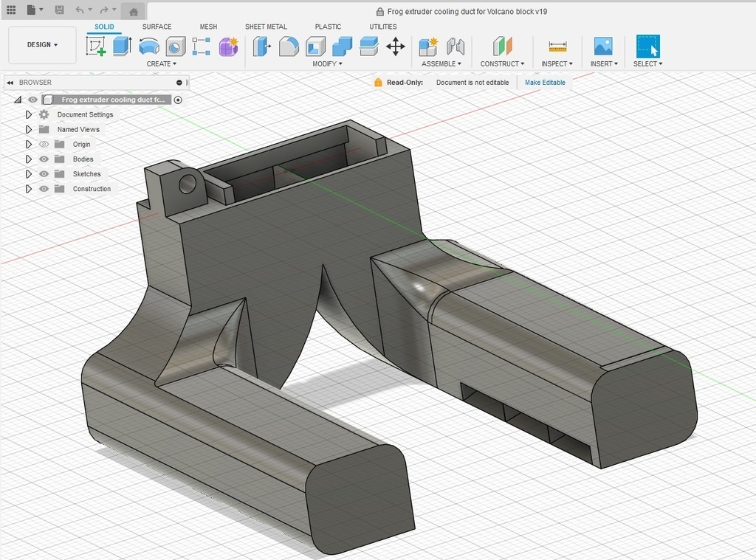Click the Extrude tool icon

tap(122, 46)
